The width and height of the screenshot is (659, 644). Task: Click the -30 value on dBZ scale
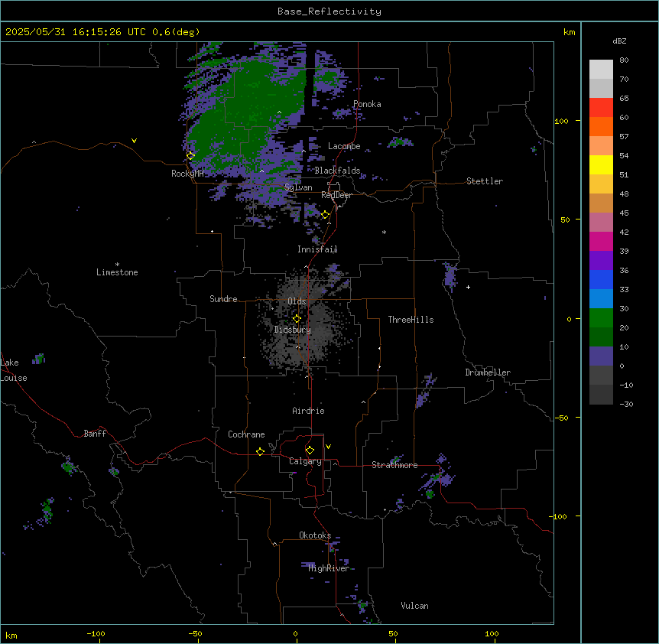tap(626, 405)
